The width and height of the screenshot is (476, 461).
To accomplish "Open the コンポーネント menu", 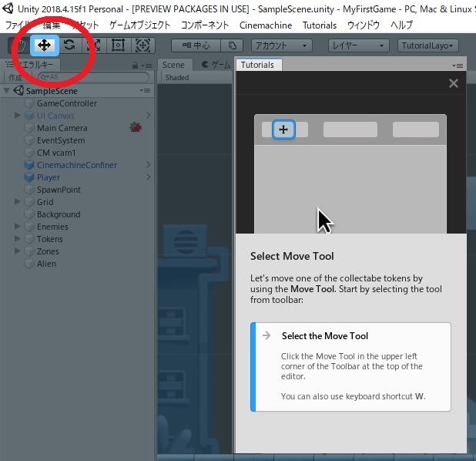I will [205, 25].
